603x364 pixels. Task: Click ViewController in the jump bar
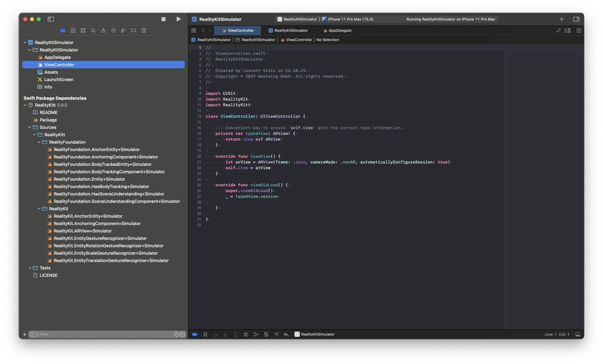click(x=296, y=40)
